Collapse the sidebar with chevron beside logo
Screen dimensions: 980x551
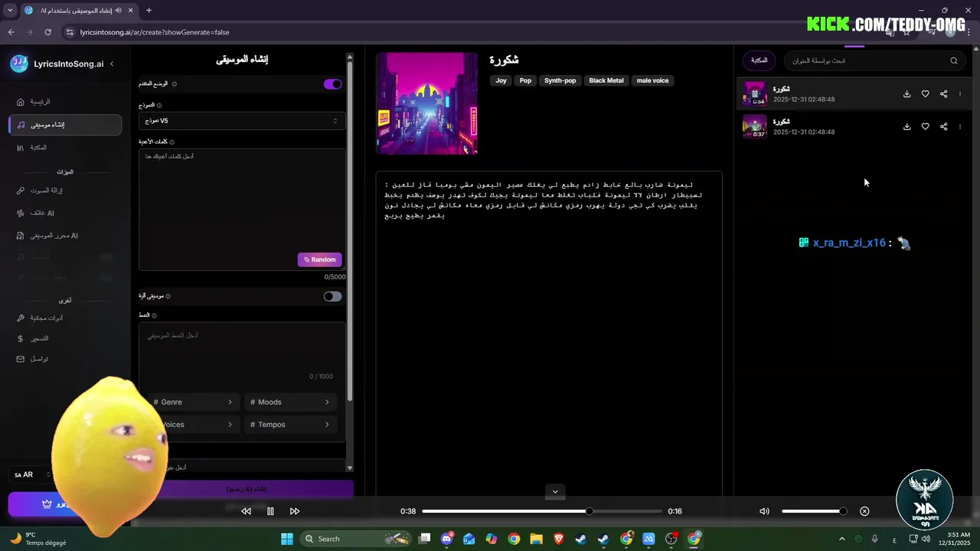(112, 64)
